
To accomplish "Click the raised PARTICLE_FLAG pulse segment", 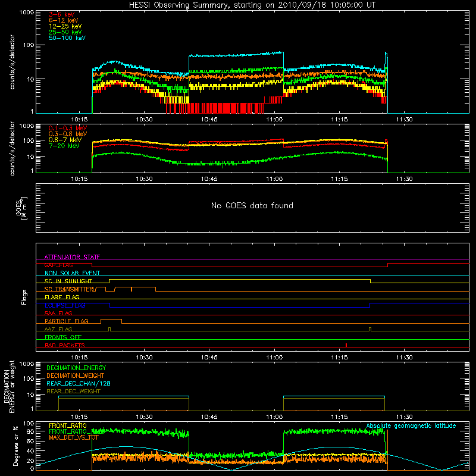I will (x=111, y=320).
